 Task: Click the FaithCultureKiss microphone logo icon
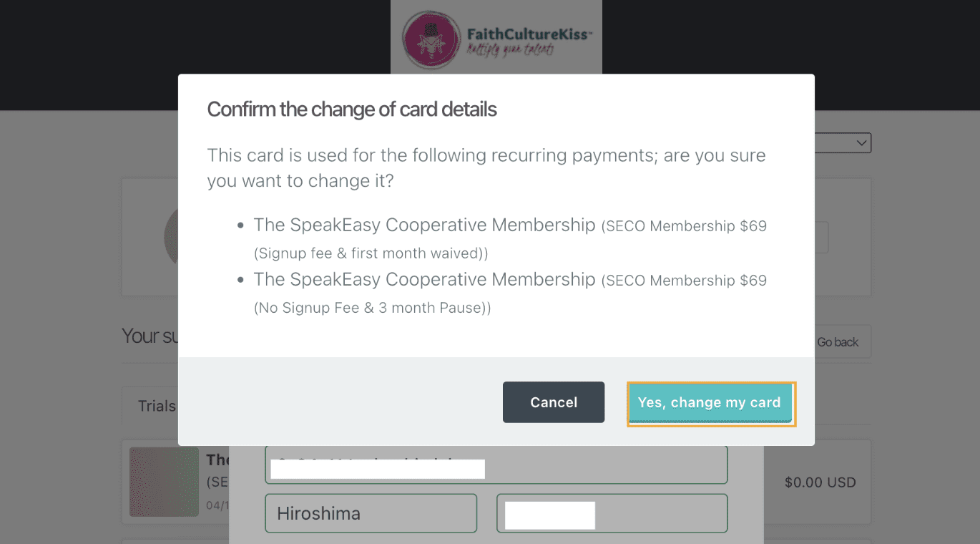[x=431, y=40]
